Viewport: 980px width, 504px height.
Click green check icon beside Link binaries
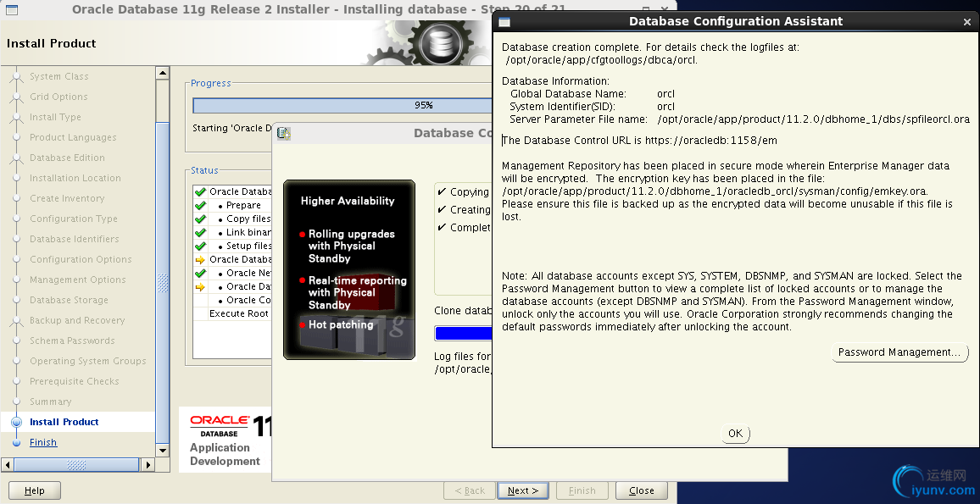coord(200,232)
